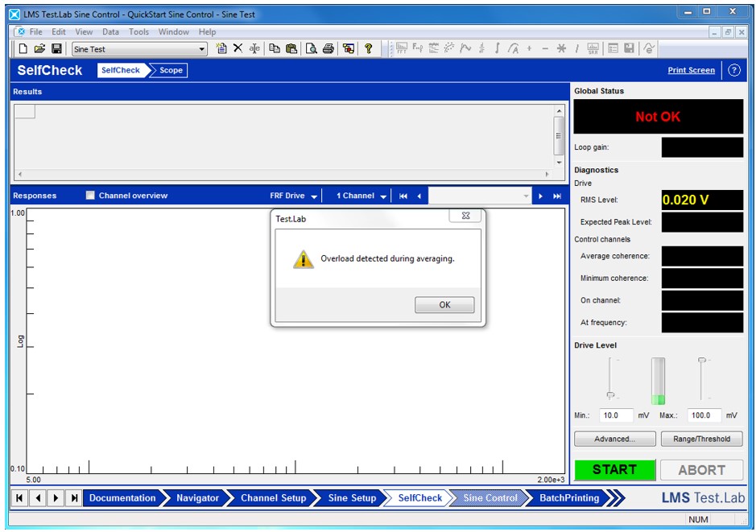The width and height of the screenshot is (756, 532).
Task: Click the Print Screen link
Action: [x=691, y=70]
